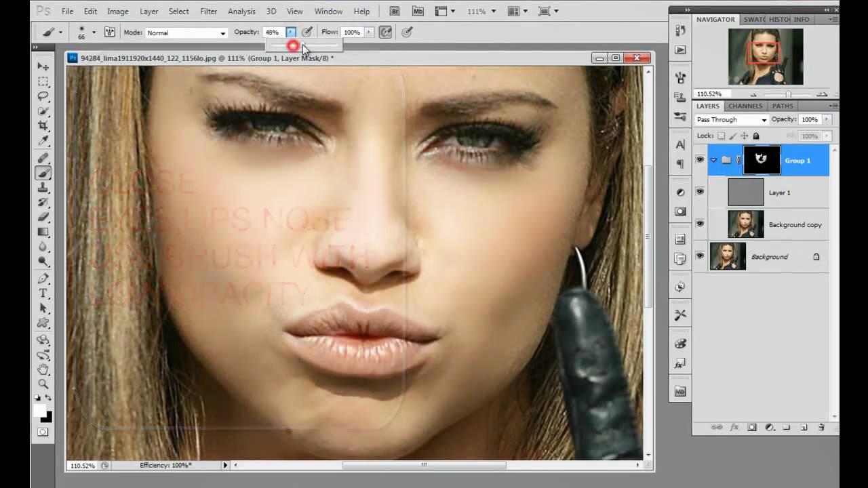
Task: Toggle Lock transparent pixels
Action: tap(721, 136)
